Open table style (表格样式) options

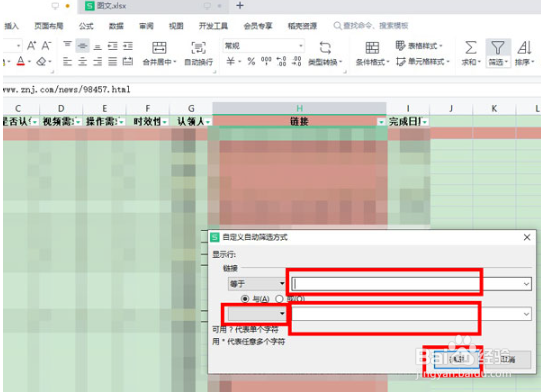pyautogui.click(x=419, y=46)
